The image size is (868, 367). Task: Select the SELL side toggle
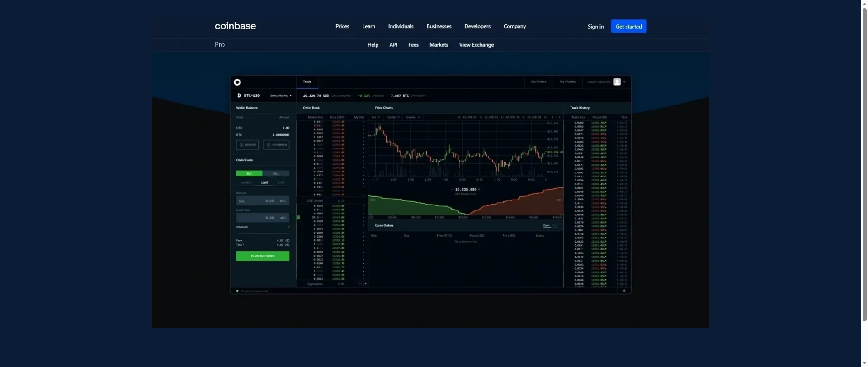(276, 173)
